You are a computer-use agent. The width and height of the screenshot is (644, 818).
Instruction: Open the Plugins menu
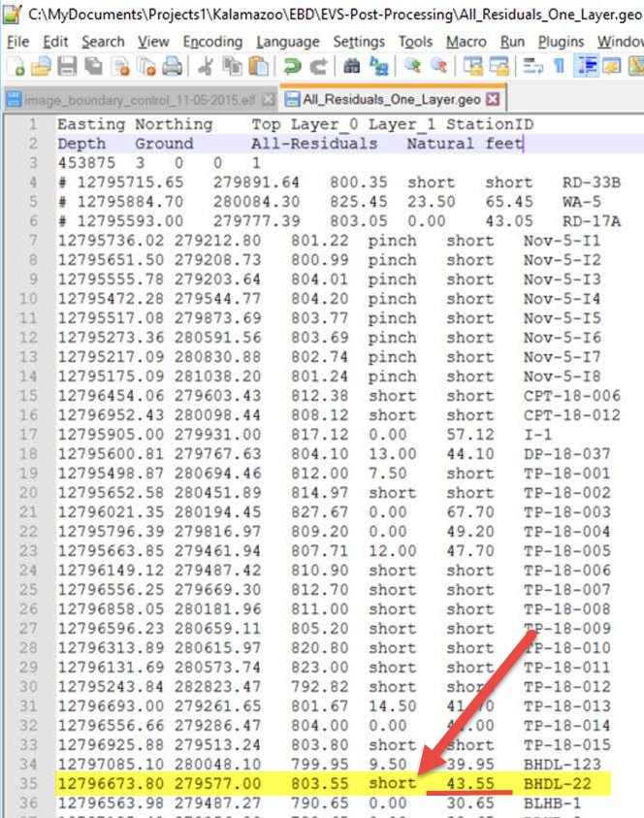tap(560, 42)
